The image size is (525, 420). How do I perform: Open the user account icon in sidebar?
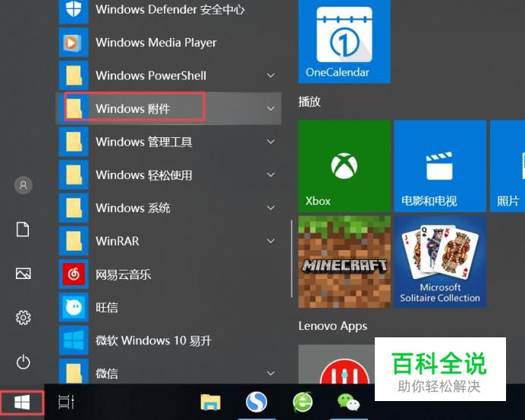pyautogui.click(x=23, y=185)
